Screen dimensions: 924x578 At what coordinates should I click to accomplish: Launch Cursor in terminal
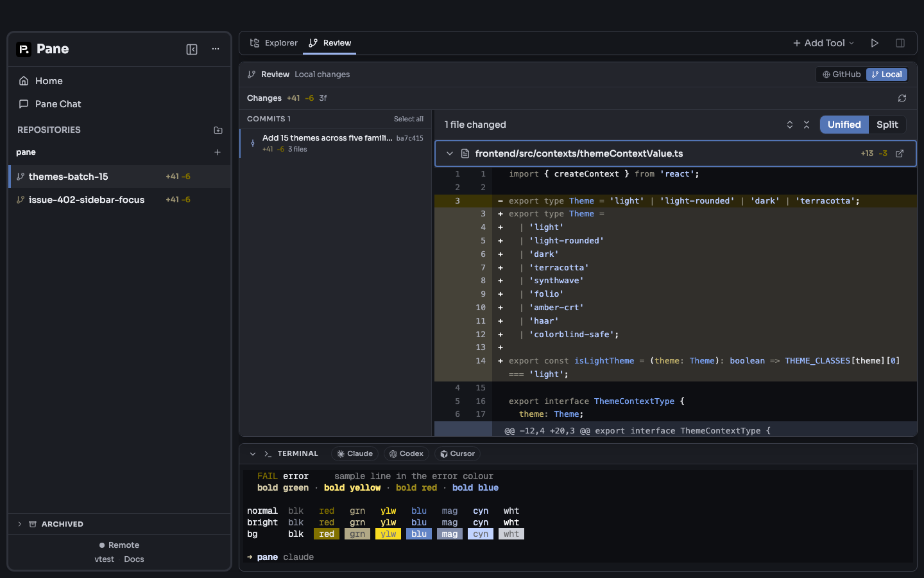point(458,454)
